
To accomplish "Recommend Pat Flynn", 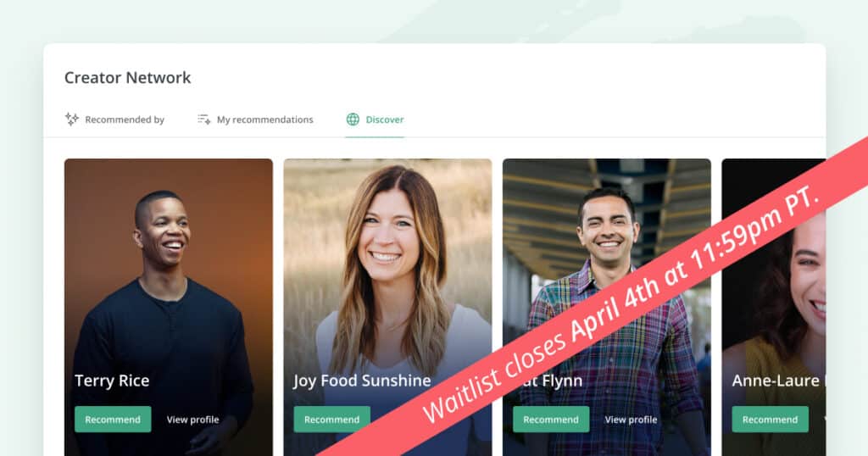I will tap(551, 420).
